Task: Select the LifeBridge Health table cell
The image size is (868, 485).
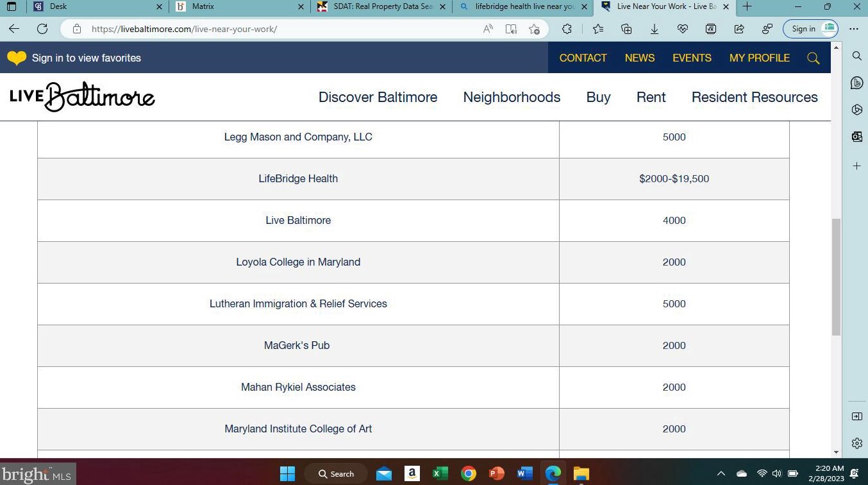Action: click(298, 178)
